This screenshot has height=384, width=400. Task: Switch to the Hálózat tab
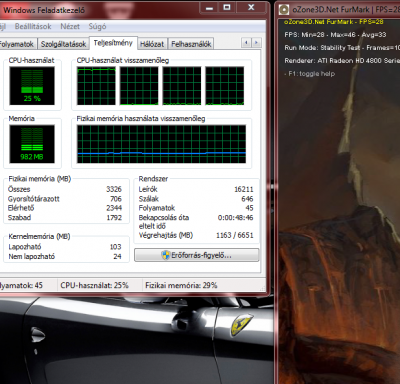pos(152,44)
